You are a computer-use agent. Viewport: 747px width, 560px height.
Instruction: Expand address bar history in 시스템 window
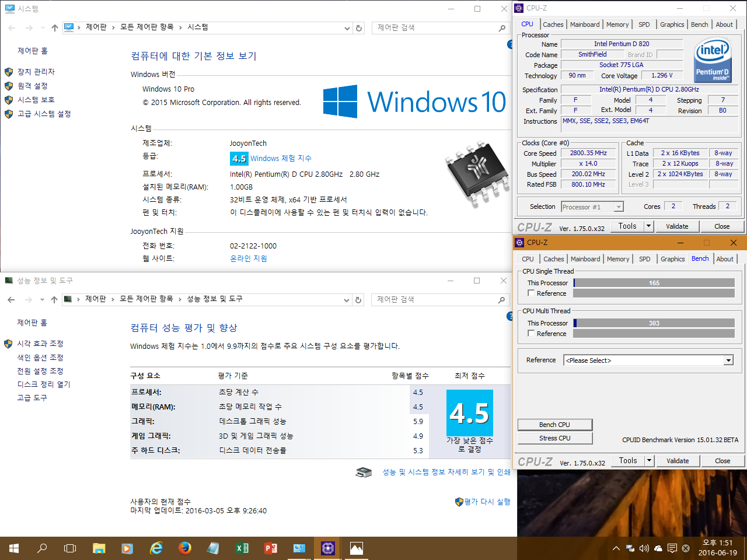(x=347, y=28)
